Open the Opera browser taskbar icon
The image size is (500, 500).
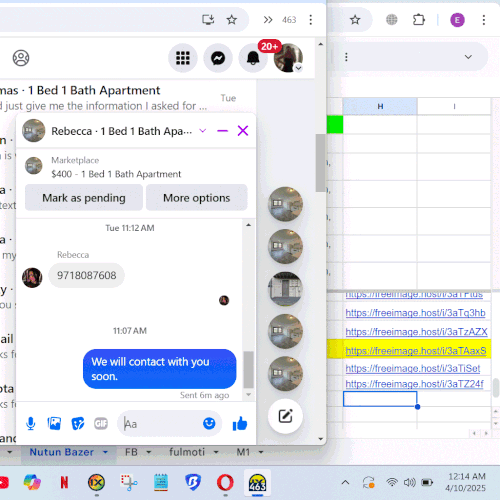[225, 482]
